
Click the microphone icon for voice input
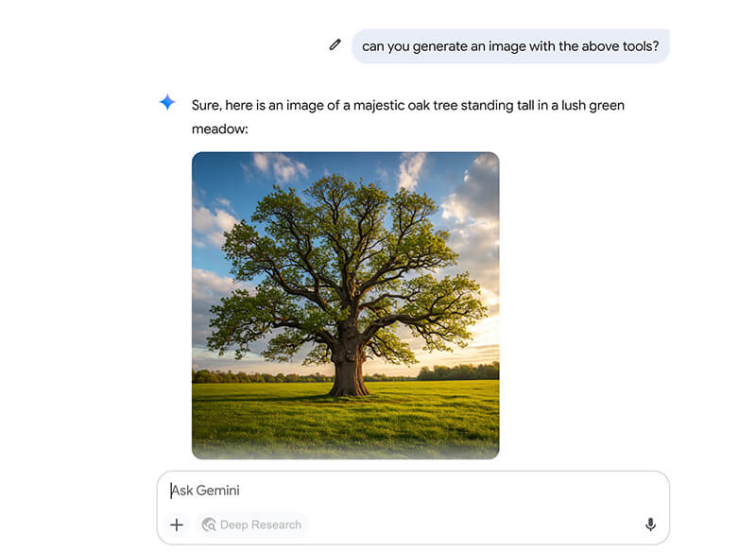click(x=650, y=525)
